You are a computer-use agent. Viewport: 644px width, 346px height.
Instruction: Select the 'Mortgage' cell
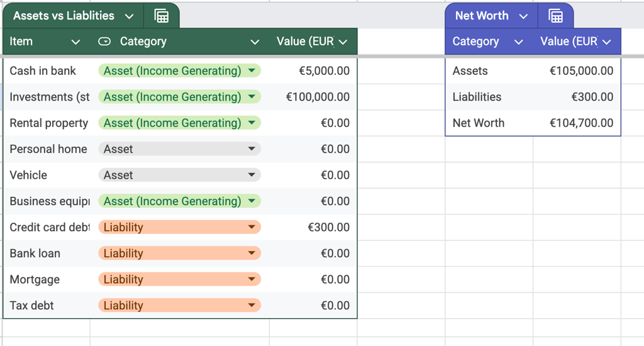pos(47,279)
